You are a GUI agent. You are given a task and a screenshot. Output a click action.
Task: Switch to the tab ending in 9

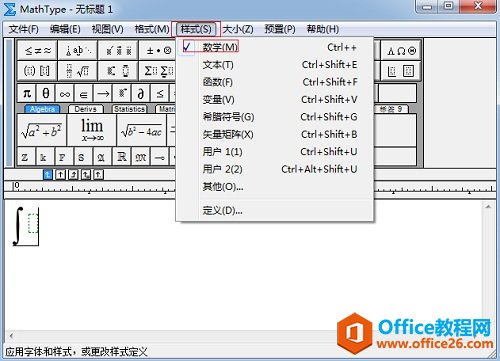click(391, 109)
